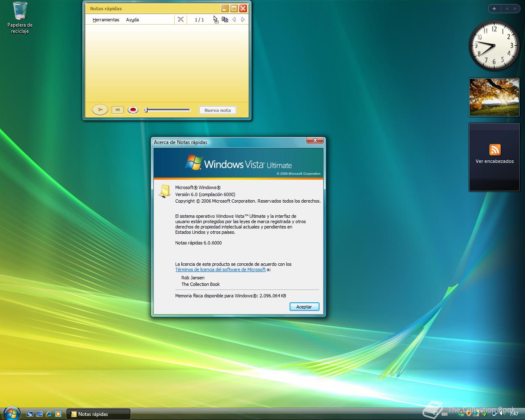This screenshot has height=420, width=525.
Task: Launch Internet Explorer from quick launch
Action: tap(49, 414)
